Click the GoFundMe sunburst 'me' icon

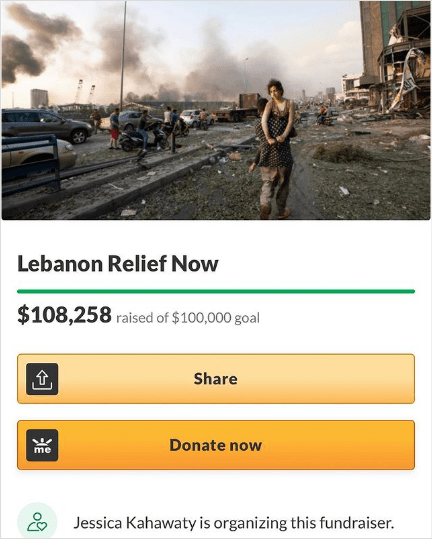[x=42, y=445]
